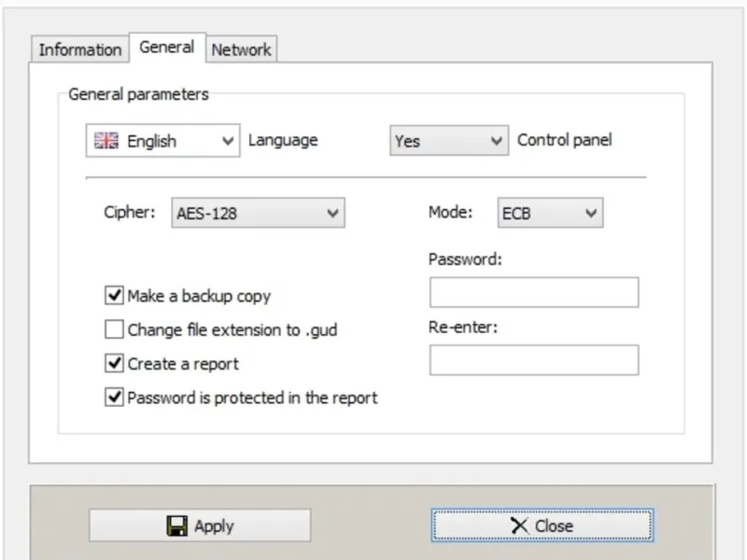747x560 pixels.
Task: Click the Re-enter password field
Action: (x=534, y=360)
